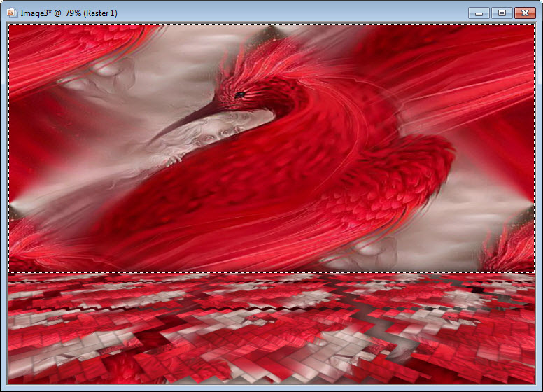This screenshot has width=543, height=392.
Task: Maximize the Image3 image window
Action: (502, 13)
